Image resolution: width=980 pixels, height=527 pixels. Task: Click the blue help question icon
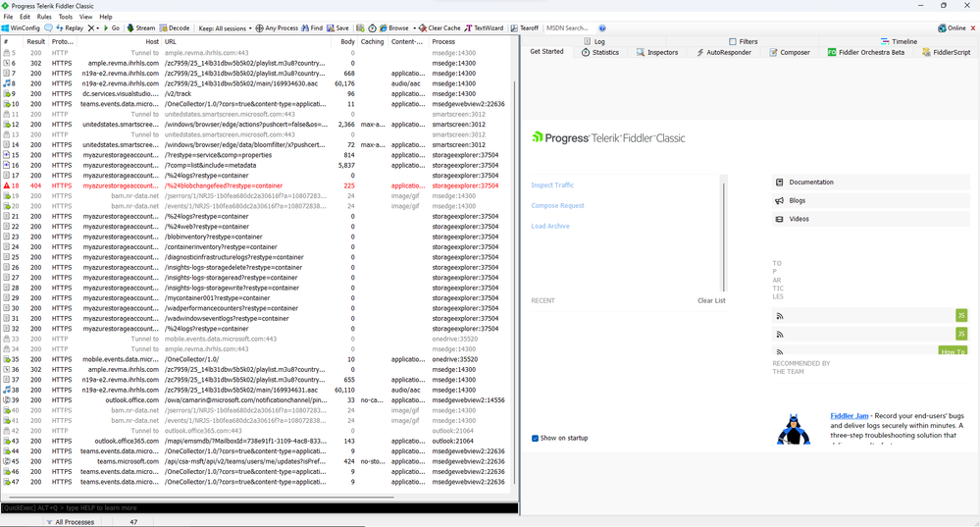(602, 28)
